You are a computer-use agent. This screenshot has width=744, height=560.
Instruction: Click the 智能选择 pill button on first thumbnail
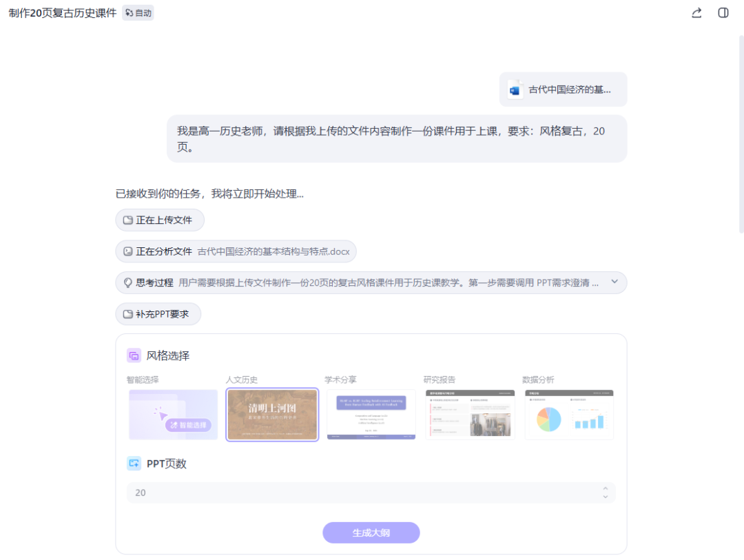[188, 425]
